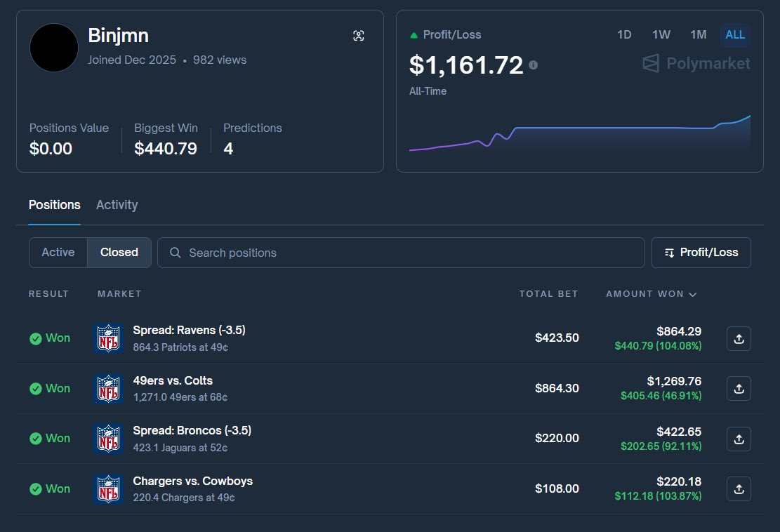780x532 pixels.
Task: Click the 'Joined Dec 2025' text
Action: [x=132, y=60]
